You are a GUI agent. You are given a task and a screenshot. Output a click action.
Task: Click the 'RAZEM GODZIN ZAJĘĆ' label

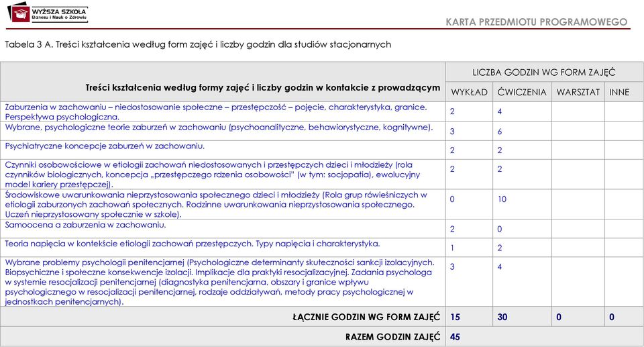[x=392, y=337]
